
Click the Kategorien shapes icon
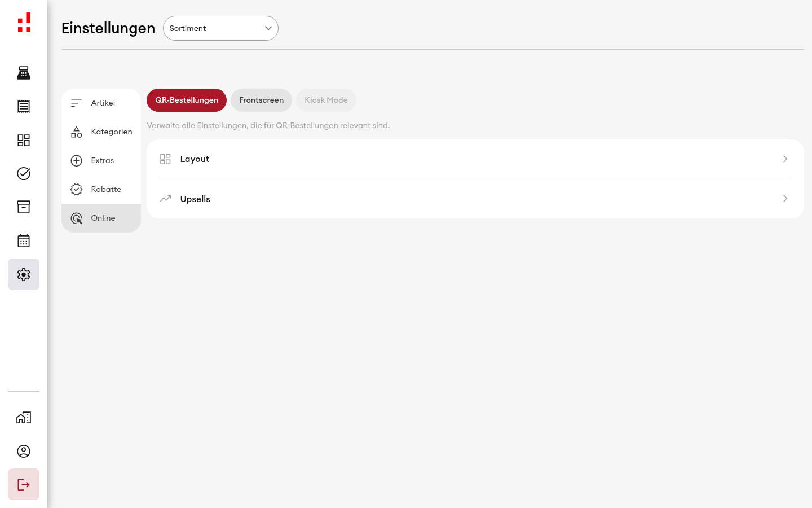pyautogui.click(x=76, y=132)
